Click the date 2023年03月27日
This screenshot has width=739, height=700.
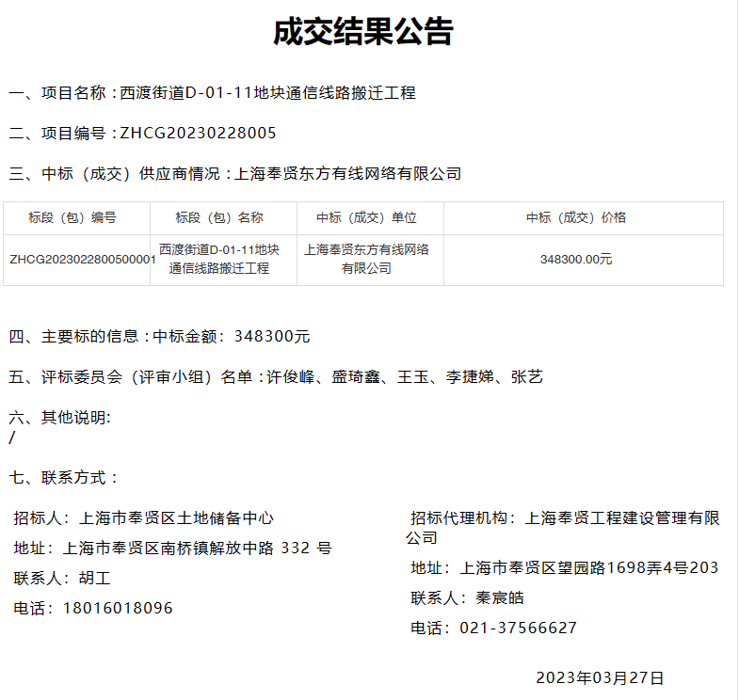point(600,677)
